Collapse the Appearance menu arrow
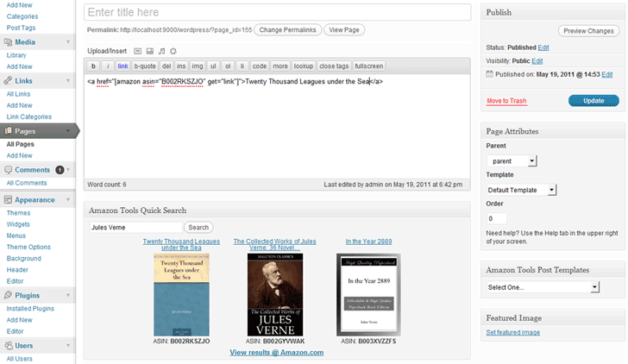The image size is (628, 364). tap(68, 199)
